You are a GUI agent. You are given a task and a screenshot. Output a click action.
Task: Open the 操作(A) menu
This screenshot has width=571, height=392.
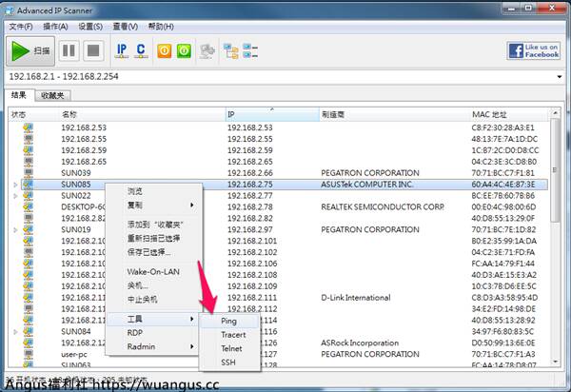pyautogui.click(x=55, y=27)
